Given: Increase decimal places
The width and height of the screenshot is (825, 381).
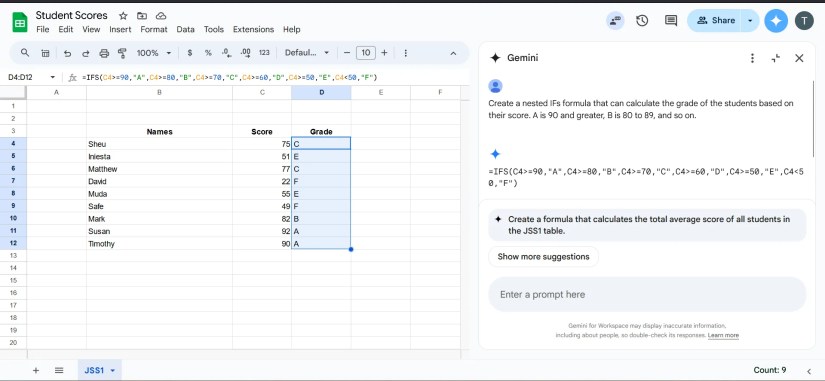Looking at the screenshot, I should (x=245, y=53).
